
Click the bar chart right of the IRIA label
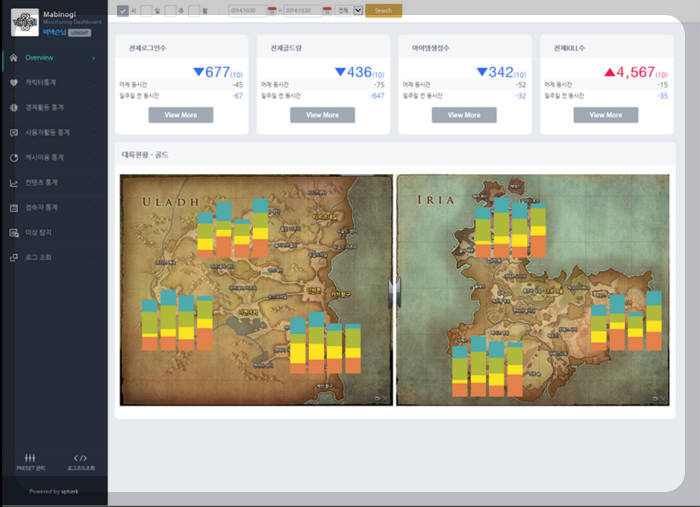[510, 228]
